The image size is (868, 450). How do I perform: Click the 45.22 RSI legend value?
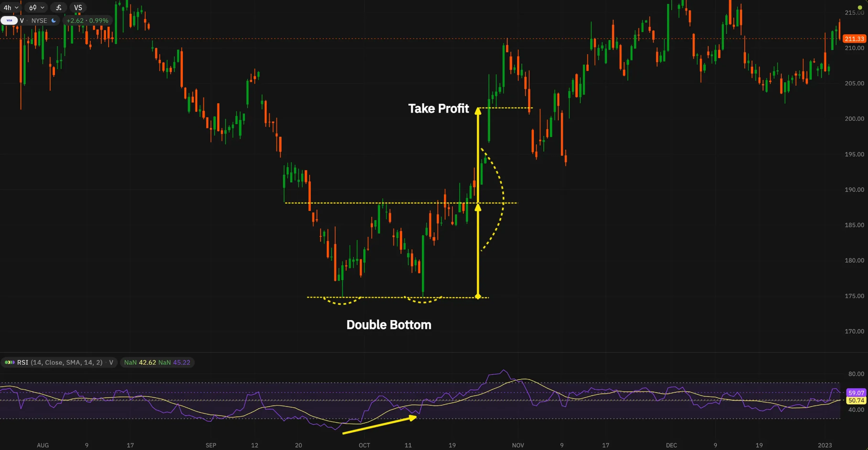(x=182, y=363)
